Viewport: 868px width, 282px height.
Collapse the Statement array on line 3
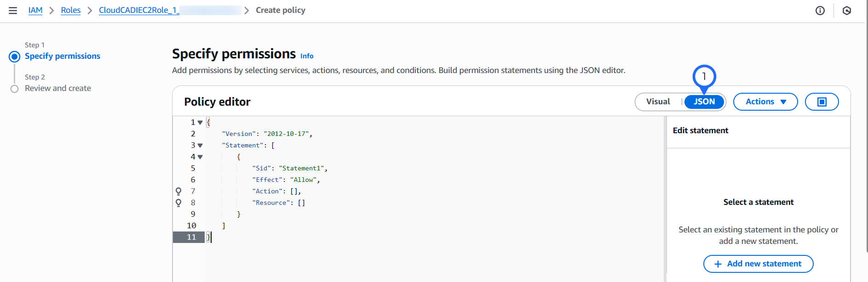[200, 146]
